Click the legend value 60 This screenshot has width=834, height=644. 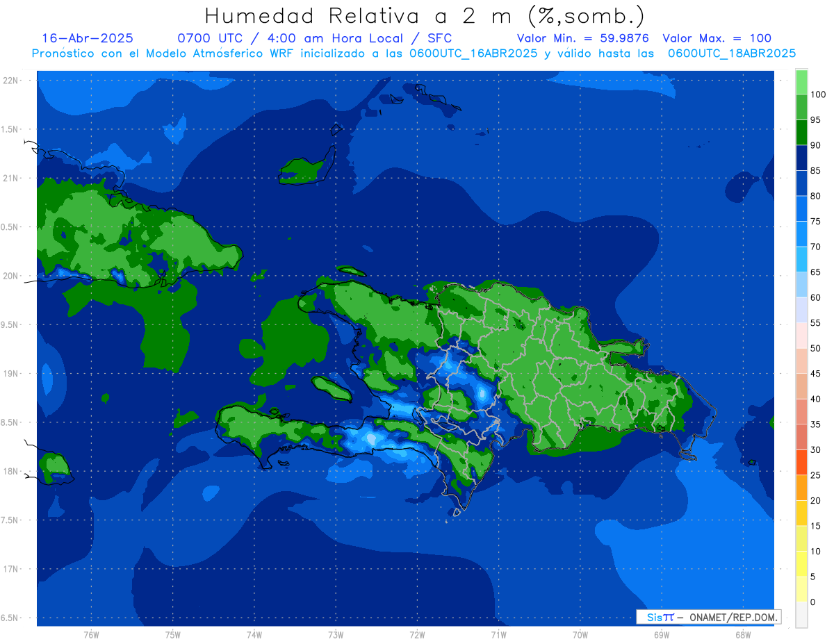pos(815,297)
